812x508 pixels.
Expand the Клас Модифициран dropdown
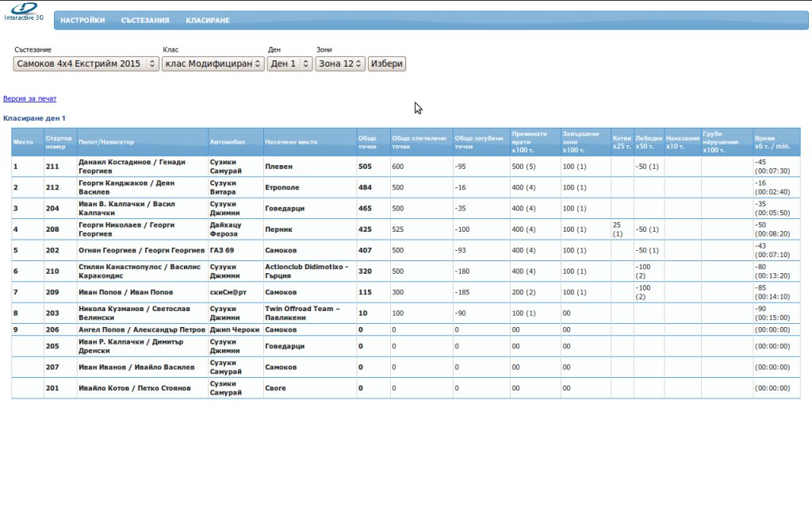pos(213,63)
